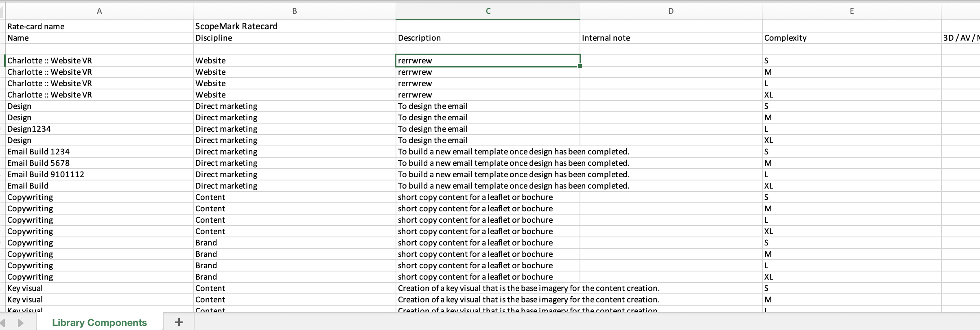Click the next sheet navigation arrow
Image resolution: width=980 pixels, height=330 pixels.
pos(20,323)
